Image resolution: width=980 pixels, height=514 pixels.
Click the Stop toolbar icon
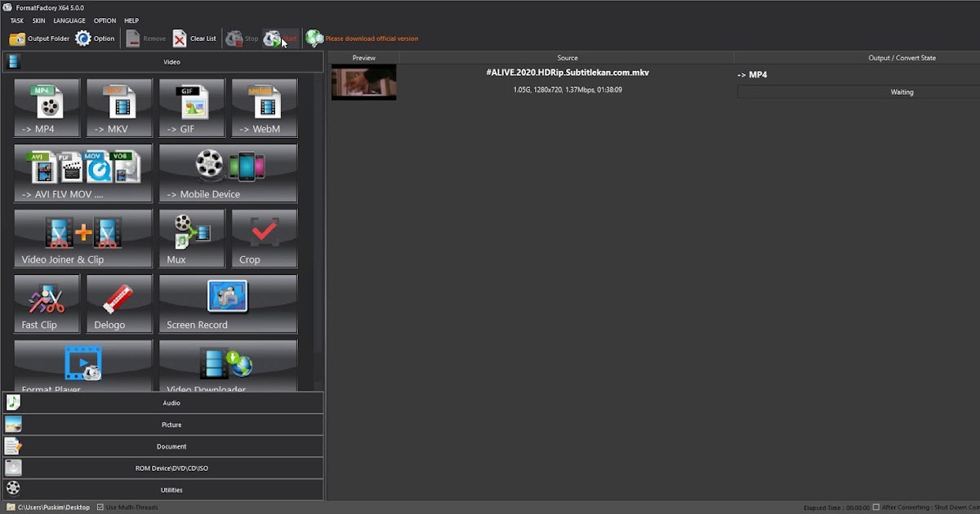click(234, 38)
